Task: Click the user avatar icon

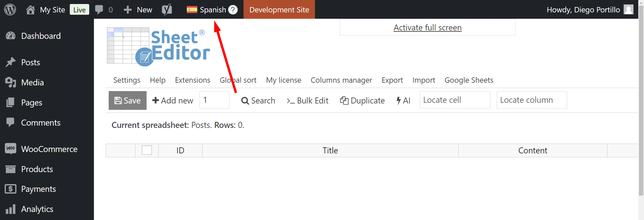Action: (629, 9)
